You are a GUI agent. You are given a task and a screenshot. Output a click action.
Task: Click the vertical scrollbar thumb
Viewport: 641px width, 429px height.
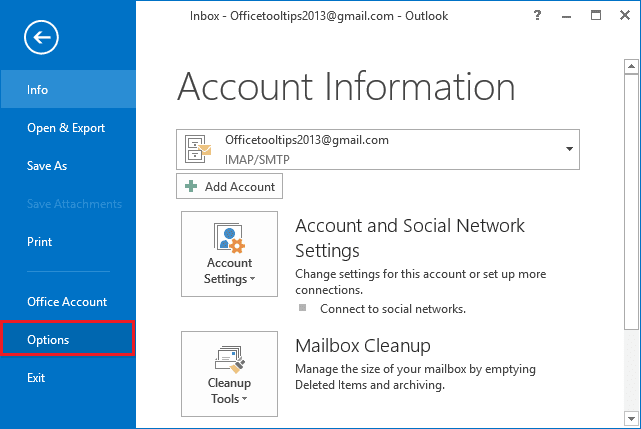pyautogui.click(x=631, y=202)
